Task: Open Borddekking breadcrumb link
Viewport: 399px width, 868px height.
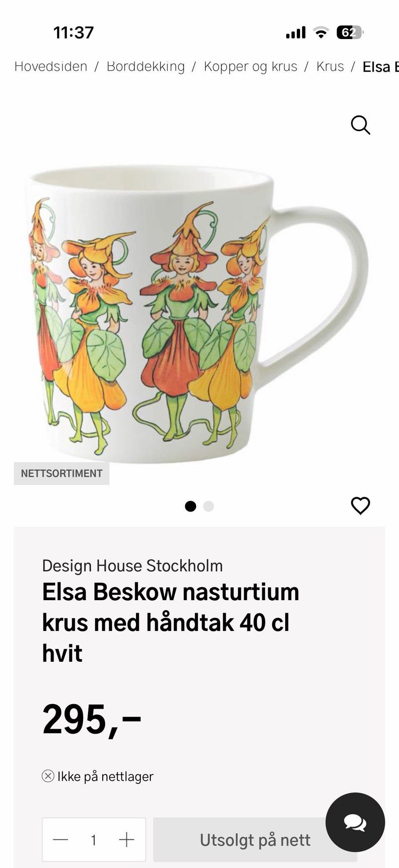Action: [145, 67]
